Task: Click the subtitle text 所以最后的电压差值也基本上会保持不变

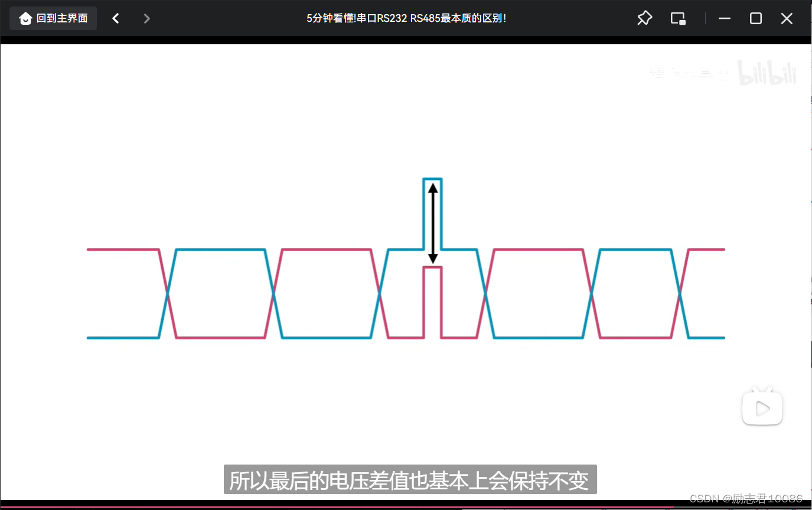Action: 410,480
